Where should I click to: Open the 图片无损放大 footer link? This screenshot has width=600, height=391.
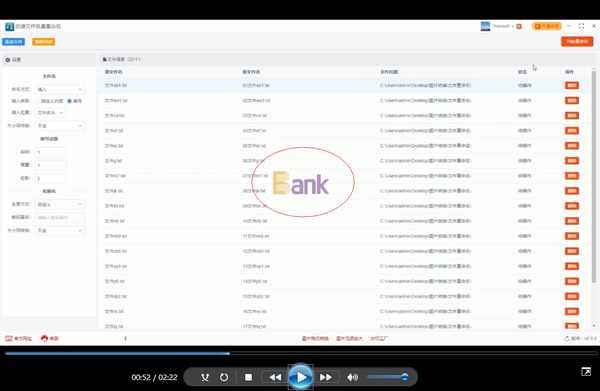349,339
